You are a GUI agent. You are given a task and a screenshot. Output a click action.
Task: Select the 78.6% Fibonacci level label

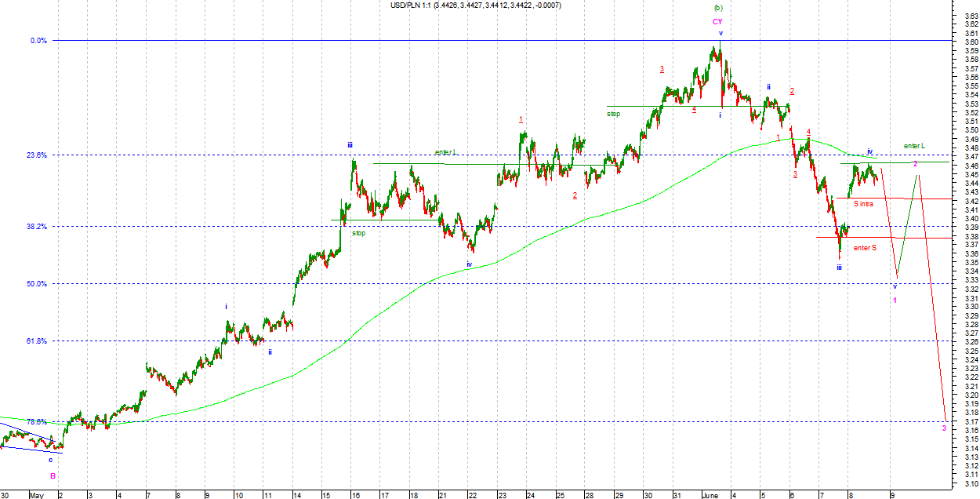[x=38, y=421]
